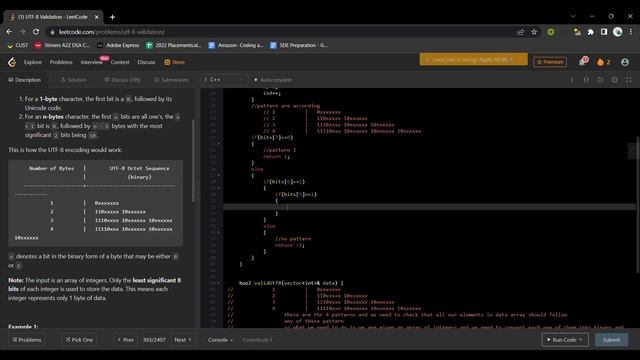Collapse code fold at validUtf8 function

[218, 283]
